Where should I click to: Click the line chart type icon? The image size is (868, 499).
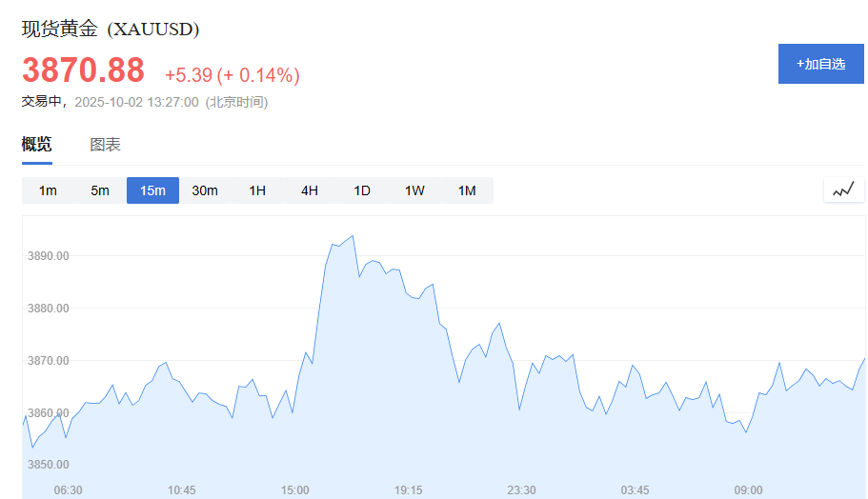tap(843, 190)
